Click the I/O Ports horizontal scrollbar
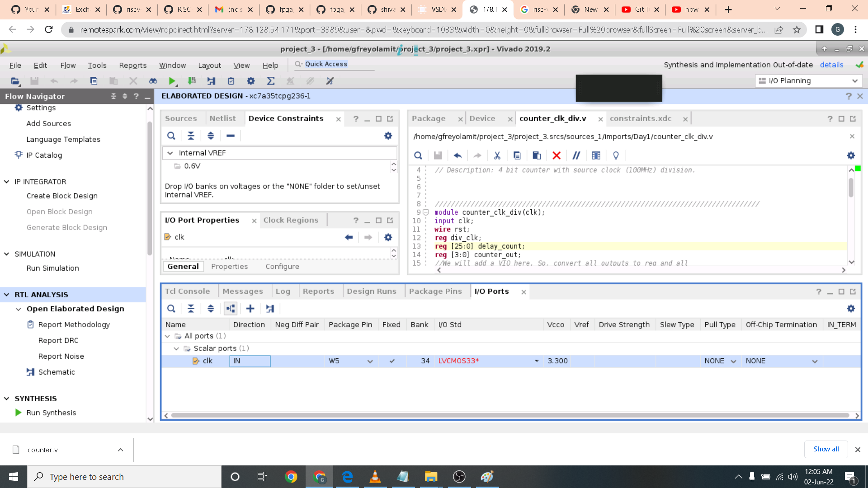The height and width of the screenshot is (488, 868). pyautogui.click(x=510, y=415)
